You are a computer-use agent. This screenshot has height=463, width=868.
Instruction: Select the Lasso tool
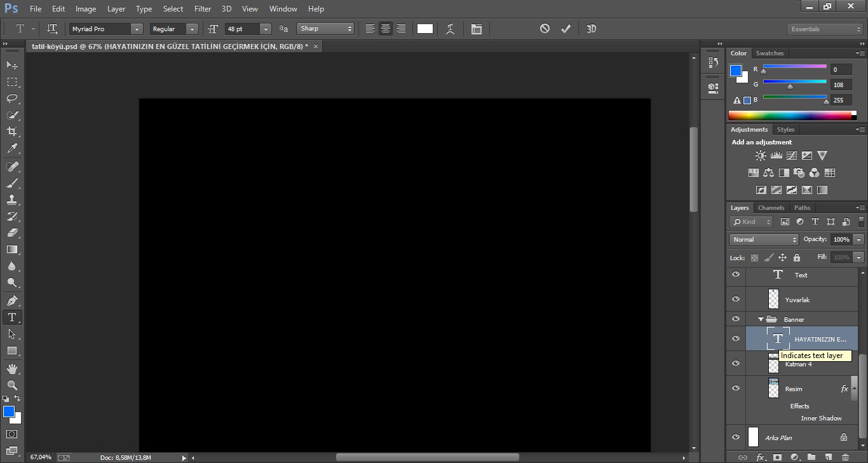12,98
